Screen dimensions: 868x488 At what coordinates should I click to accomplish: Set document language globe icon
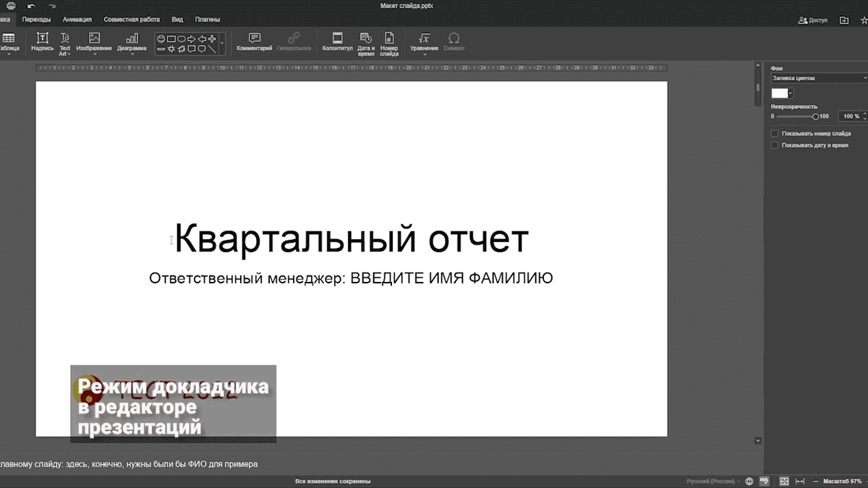(749, 481)
